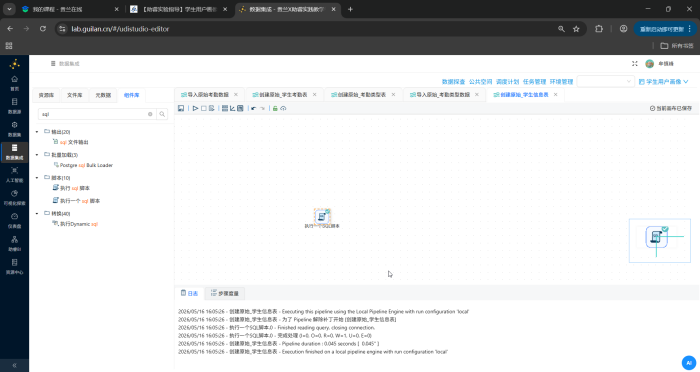Click the redo arrow in toolbar
The image size is (700, 372).
click(x=262, y=108)
